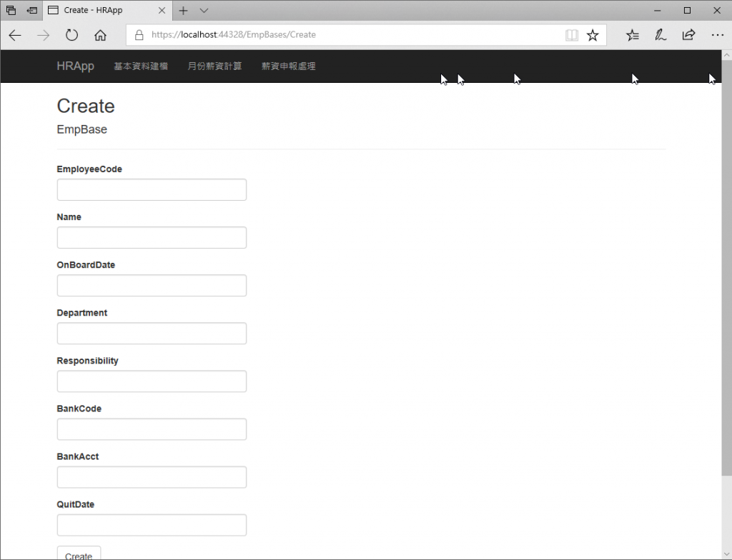This screenshot has height=560, width=732.
Task: Refresh the page with reload icon
Action: (71, 35)
